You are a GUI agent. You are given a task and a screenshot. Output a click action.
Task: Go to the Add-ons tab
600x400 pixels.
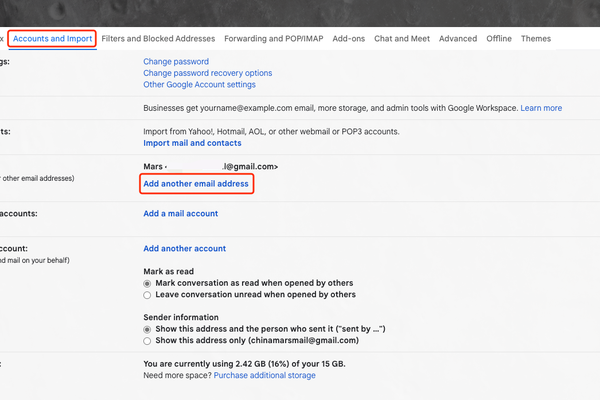pyautogui.click(x=349, y=39)
